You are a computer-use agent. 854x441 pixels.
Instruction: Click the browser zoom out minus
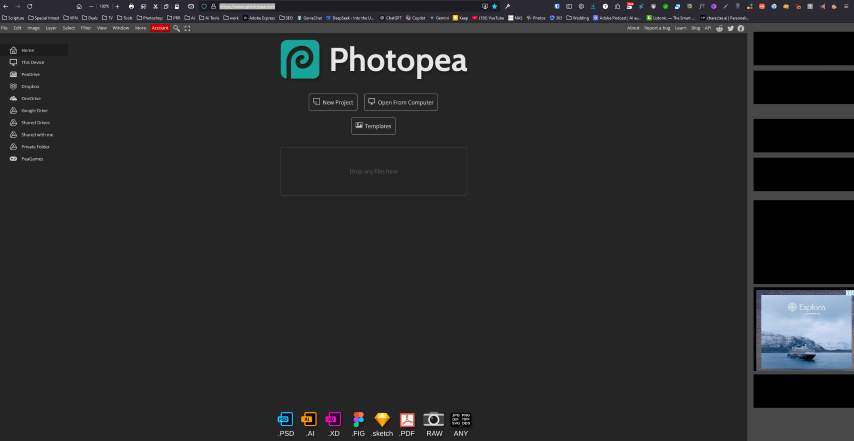pyautogui.click(x=91, y=7)
